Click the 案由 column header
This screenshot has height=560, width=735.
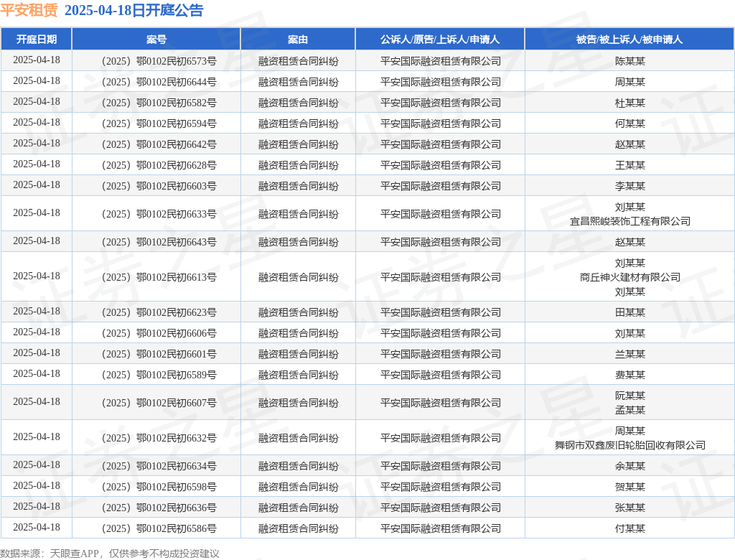(x=298, y=39)
